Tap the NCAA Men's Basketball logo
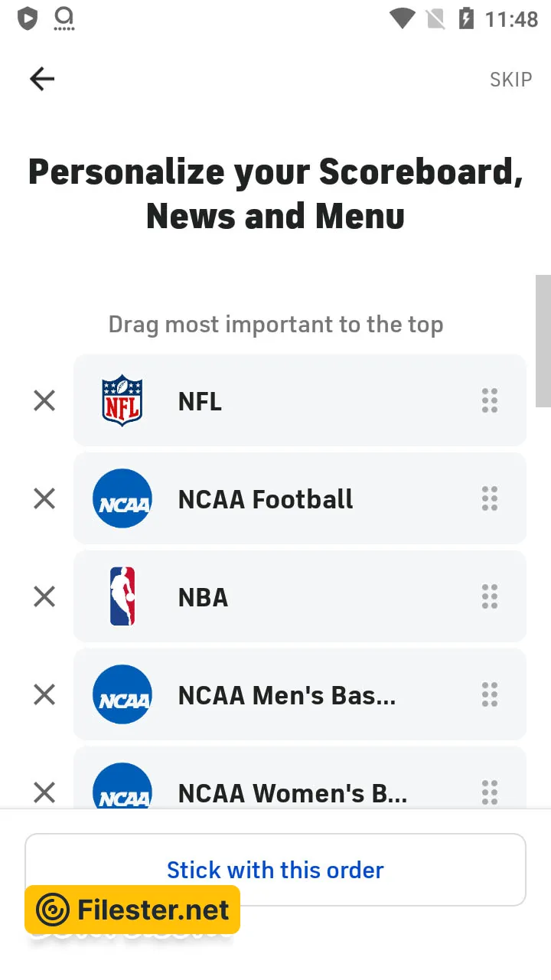 pyautogui.click(x=122, y=694)
